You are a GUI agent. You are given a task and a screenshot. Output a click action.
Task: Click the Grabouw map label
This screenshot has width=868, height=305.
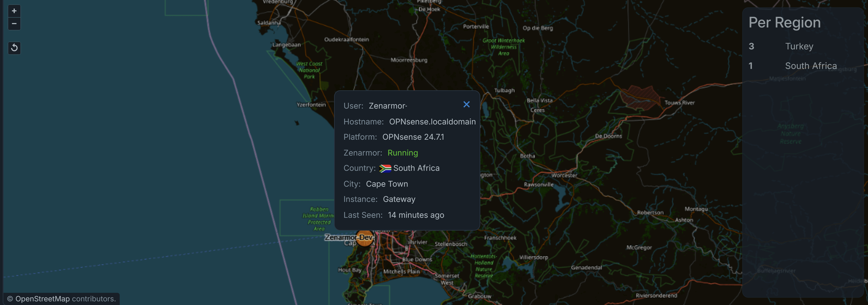click(479, 296)
